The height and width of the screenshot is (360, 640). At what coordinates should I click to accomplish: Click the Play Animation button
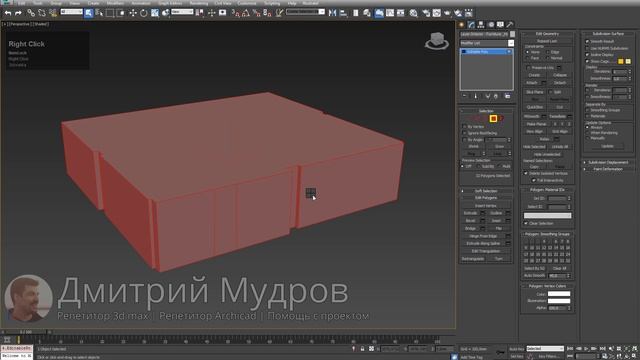587,349
